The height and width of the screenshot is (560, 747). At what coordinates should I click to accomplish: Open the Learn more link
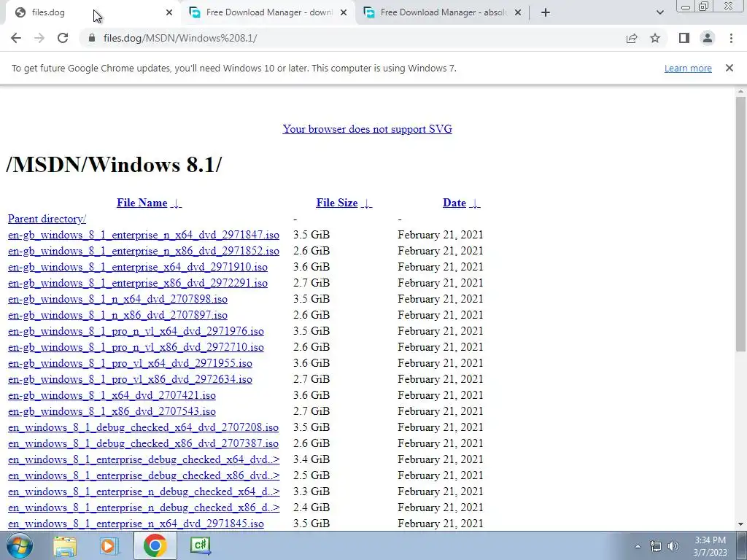pyautogui.click(x=688, y=68)
